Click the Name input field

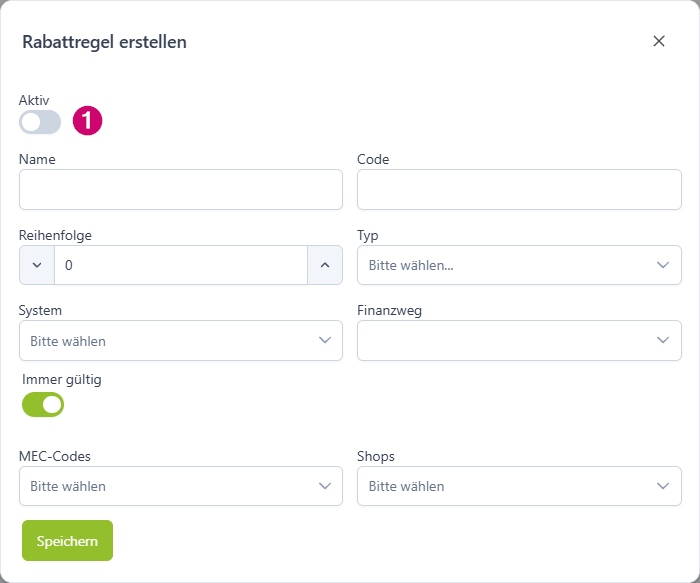click(x=181, y=189)
